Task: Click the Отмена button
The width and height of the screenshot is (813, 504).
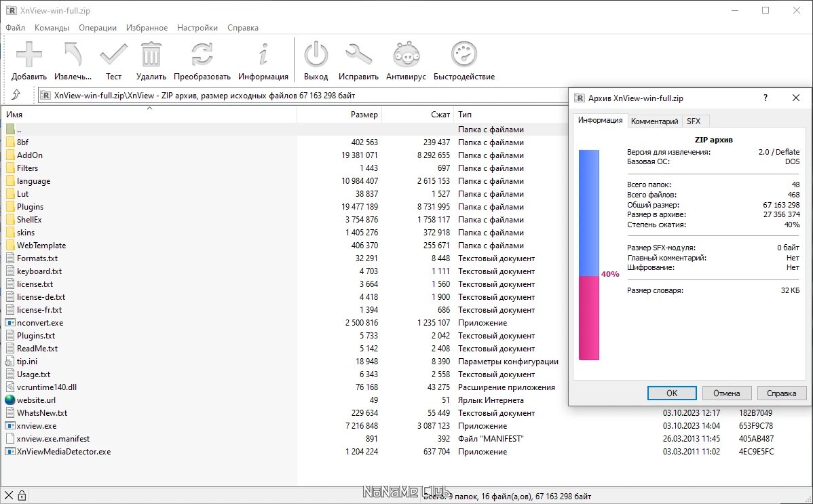Action: point(726,393)
